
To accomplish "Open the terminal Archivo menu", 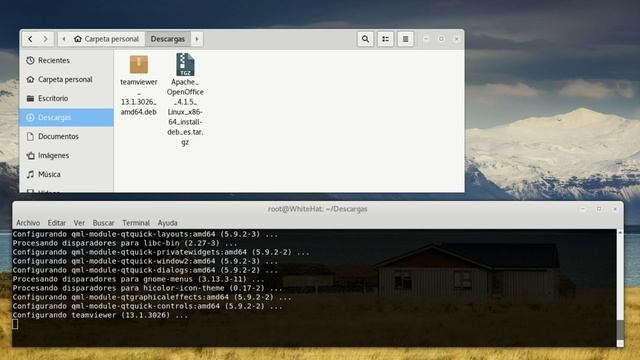I will point(28,223).
